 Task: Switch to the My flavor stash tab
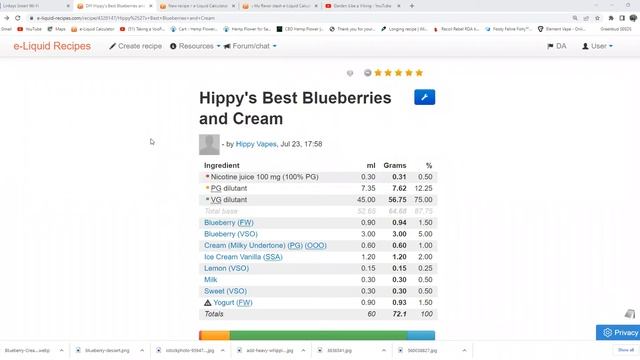[x=279, y=6]
